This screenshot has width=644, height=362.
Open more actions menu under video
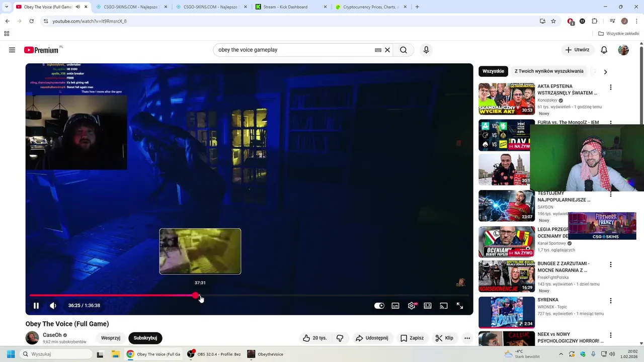[467, 338]
